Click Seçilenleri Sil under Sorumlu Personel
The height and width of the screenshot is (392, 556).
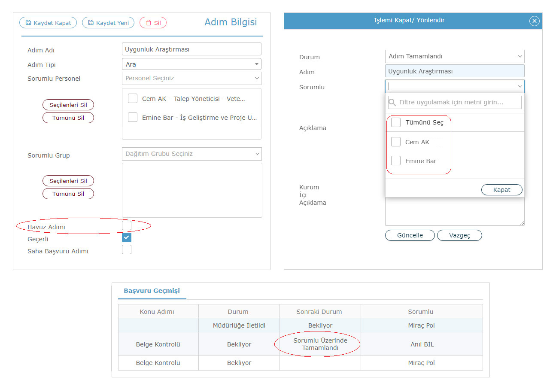(x=68, y=105)
